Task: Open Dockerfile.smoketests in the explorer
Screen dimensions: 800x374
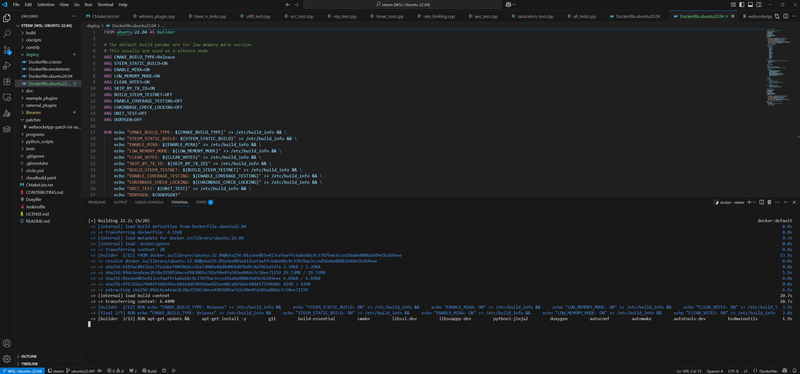Action: click(49, 69)
